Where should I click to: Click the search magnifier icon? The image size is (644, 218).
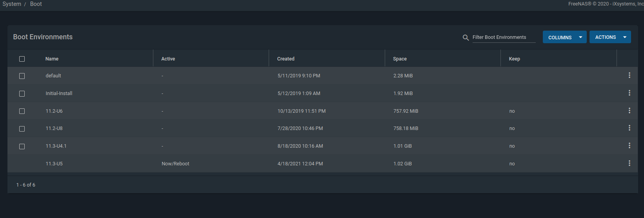pos(466,38)
